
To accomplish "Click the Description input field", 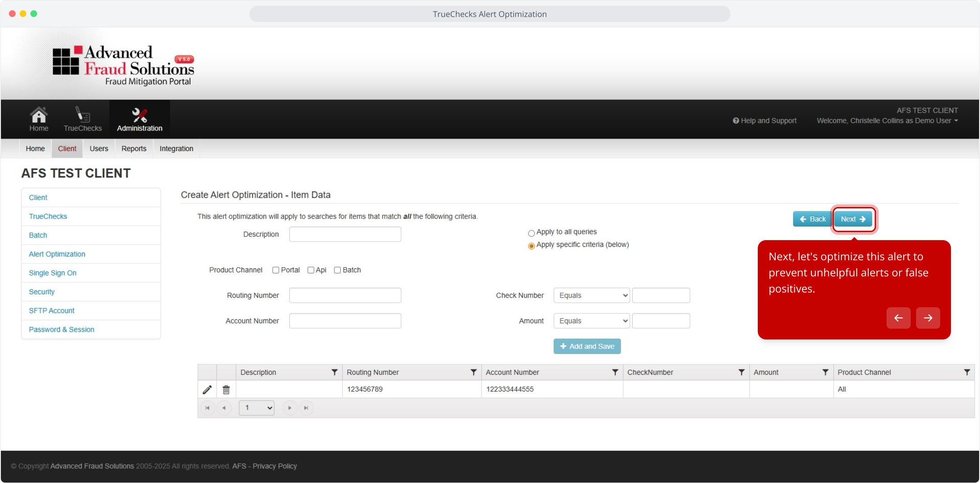I will pos(345,234).
